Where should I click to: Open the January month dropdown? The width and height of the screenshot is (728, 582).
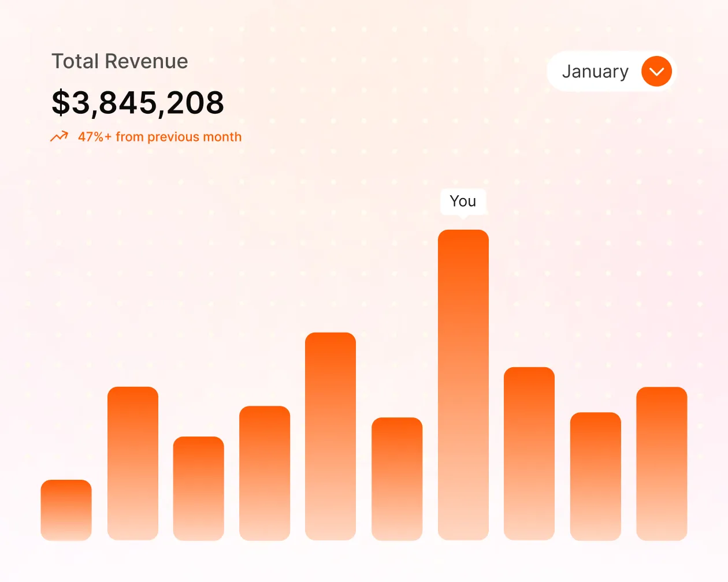click(x=611, y=72)
